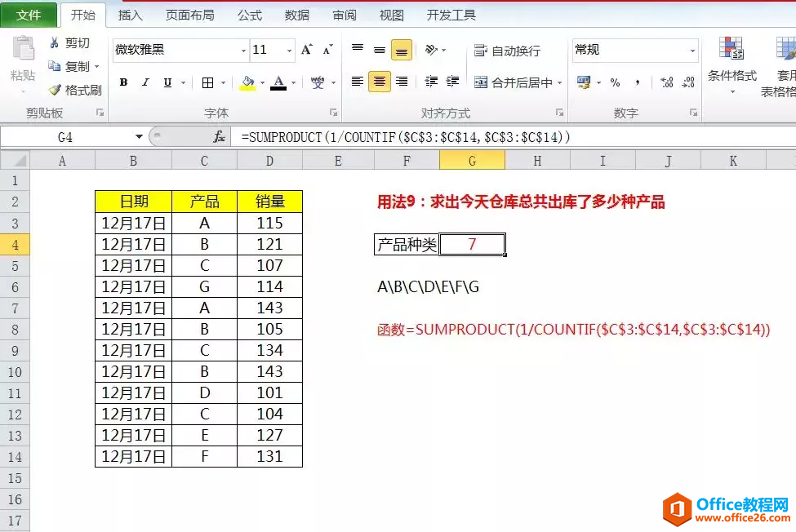
Task: Click decrease decimal icon
Action: tap(688, 82)
